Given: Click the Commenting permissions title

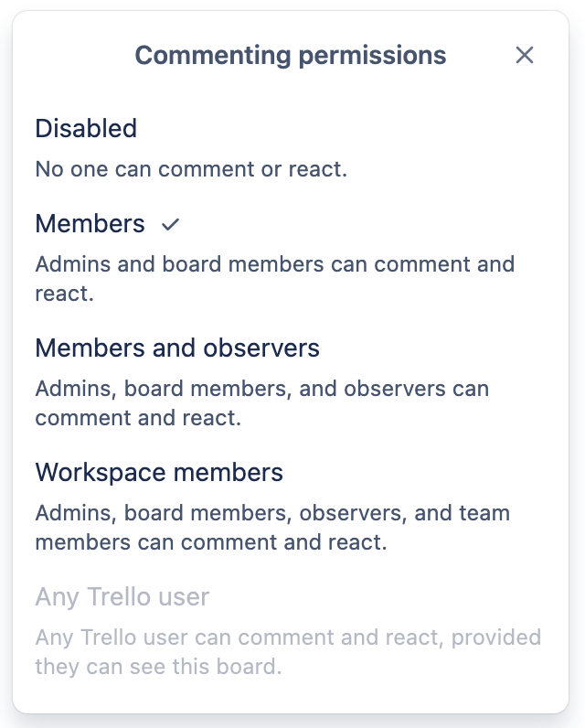Looking at the screenshot, I should 291,55.
